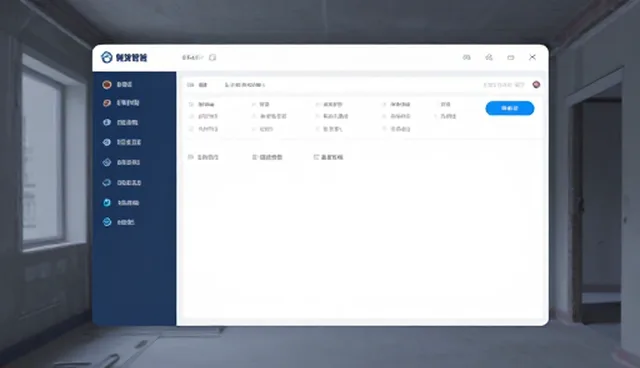Select the first item below filter panel
Viewport: 640px width, 368px height.
[203, 157]
